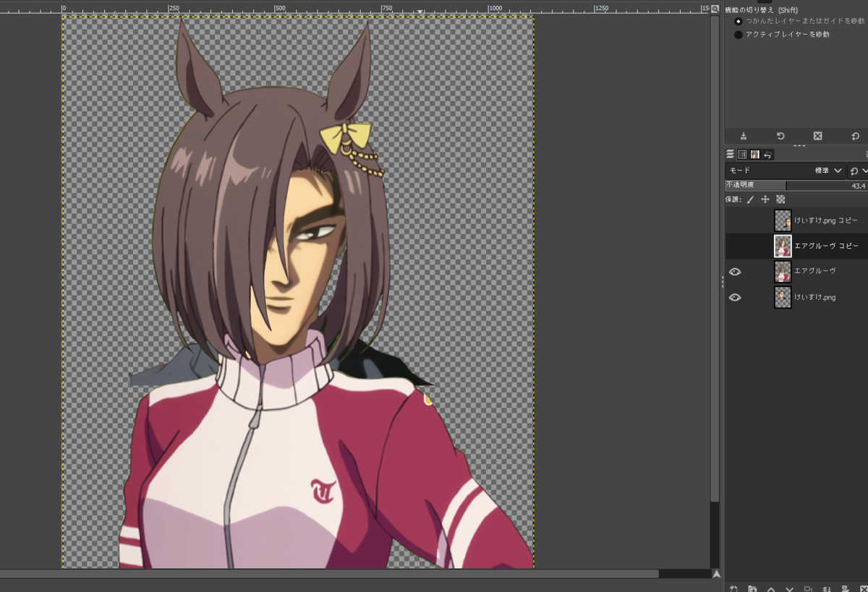The width and height of the screenshot is (868, 592).
Task: Open the canvas navigation arrow icon
Action: point(716,574)
